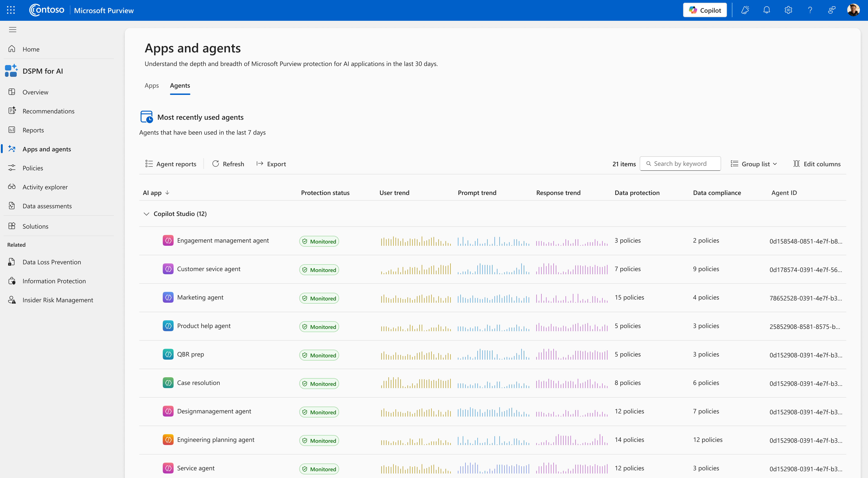
Task: Click the Service agent icon
Action: point(168,468)
